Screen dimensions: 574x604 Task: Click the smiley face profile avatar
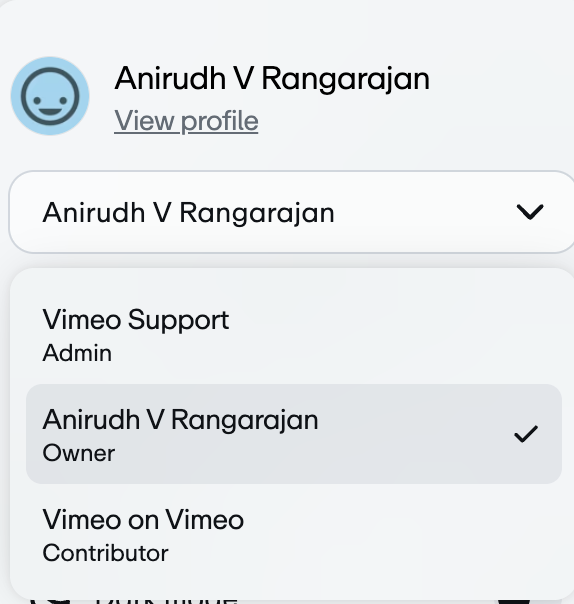click(x=50, y=96)
